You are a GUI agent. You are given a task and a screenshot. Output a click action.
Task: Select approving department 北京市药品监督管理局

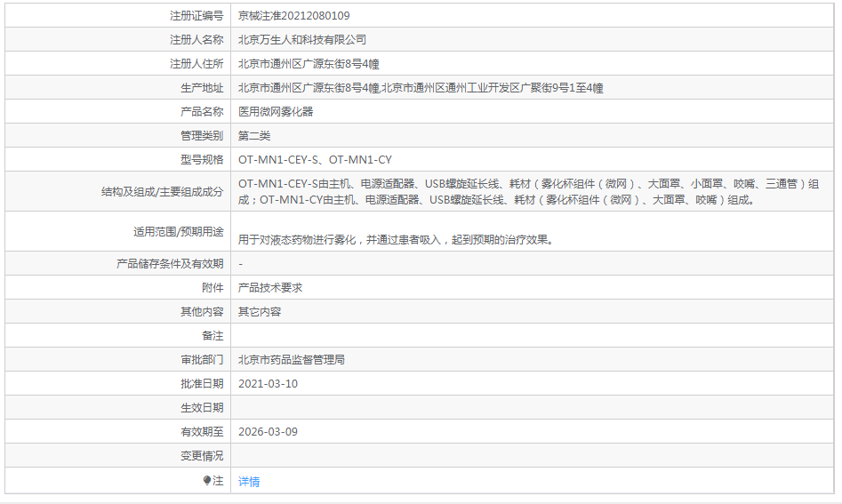tap(291, 360)
